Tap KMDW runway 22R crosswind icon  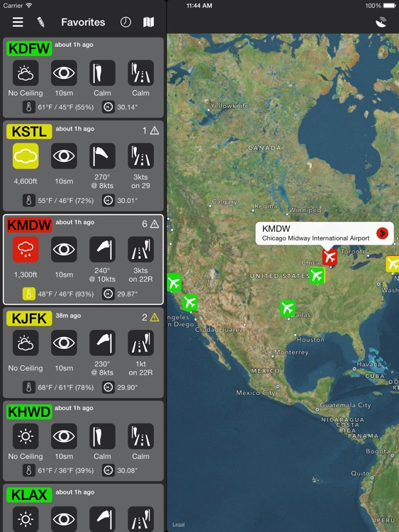141,250
